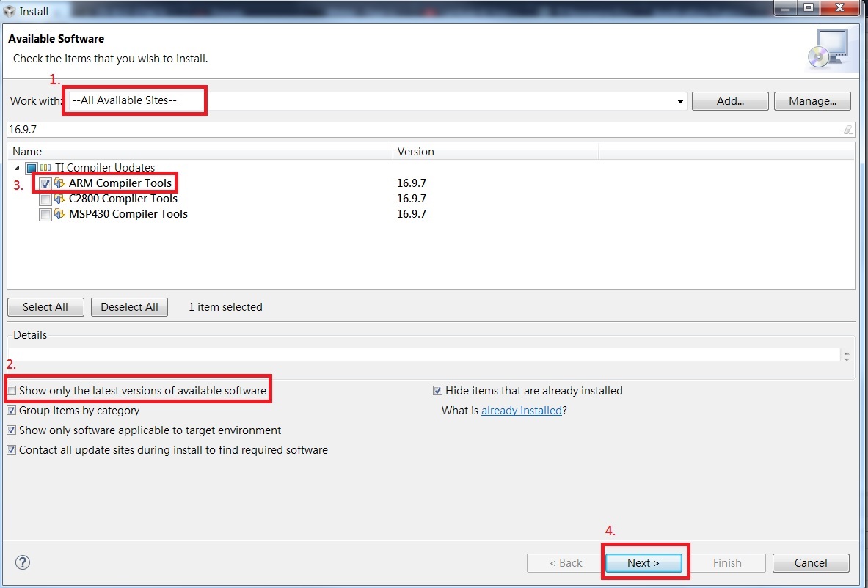Click the Select All button
The height and width of the screenshot is (588, 868).
45,307
